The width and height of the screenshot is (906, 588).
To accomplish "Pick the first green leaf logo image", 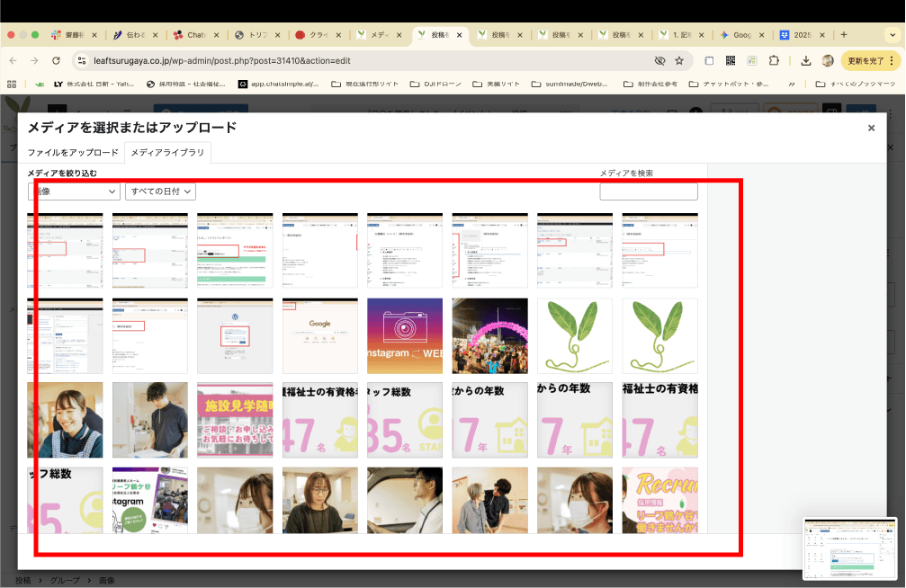I will (575, 335).
